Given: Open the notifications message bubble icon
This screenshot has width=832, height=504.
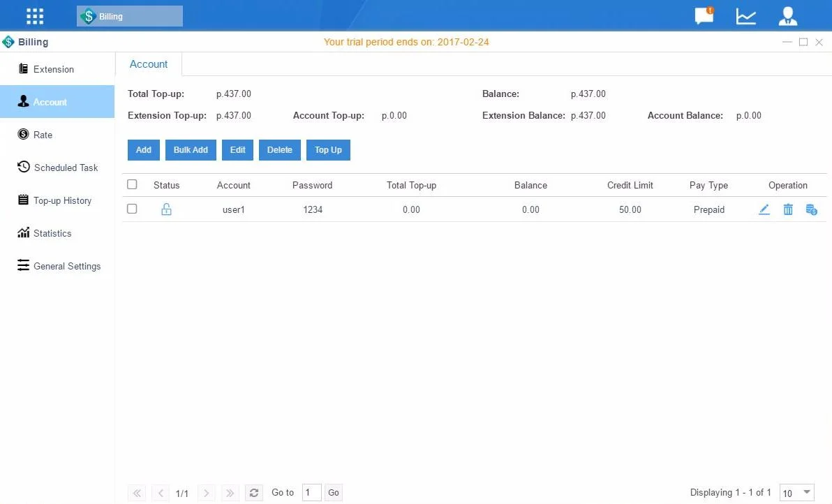Looking at the screenshot, I should click(x=704, y=16).
